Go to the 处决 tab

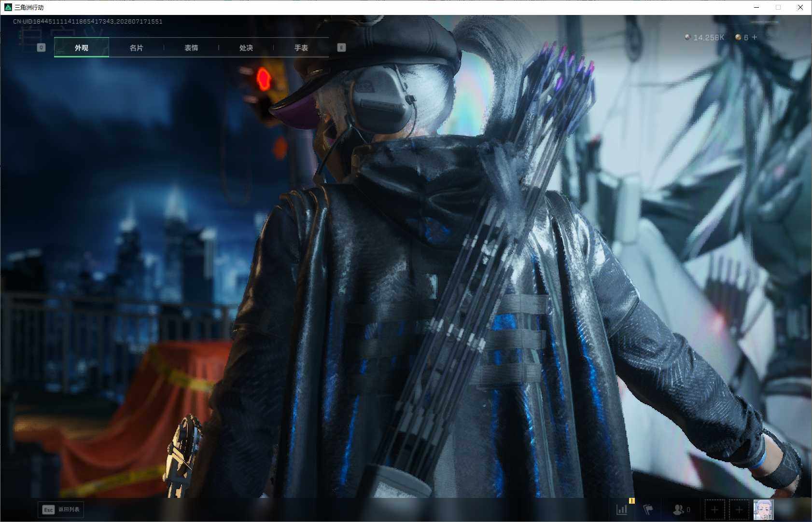[x=246, y=47]
